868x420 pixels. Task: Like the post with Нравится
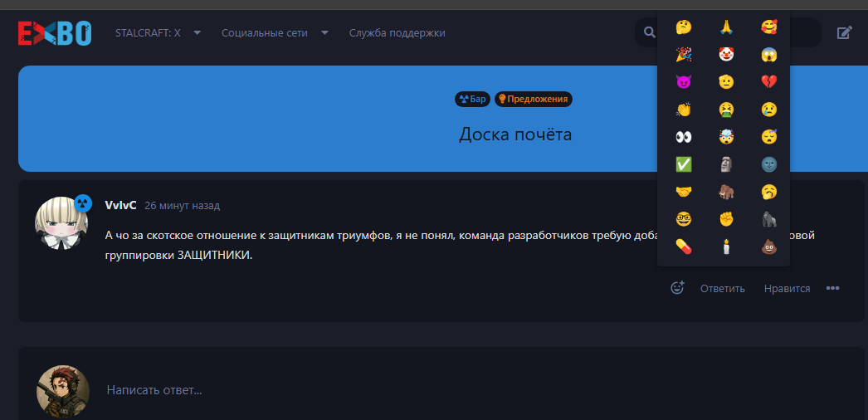pyautogui.click(x=787, y=288)
